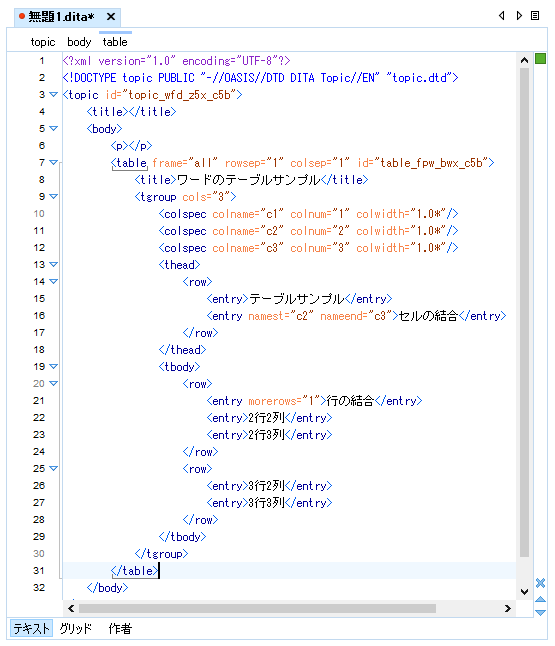This screenshot has height=646, width=555.
Task: Click the topic breadcrumb item
Action: pyautogui.click(x=43, y=42)
